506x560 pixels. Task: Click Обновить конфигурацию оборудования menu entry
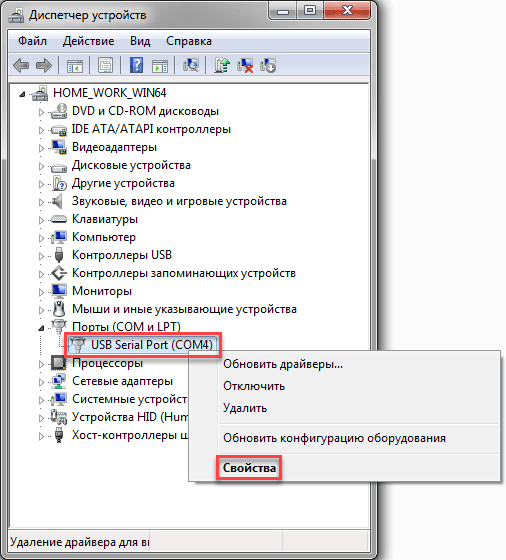pos(334,438)
